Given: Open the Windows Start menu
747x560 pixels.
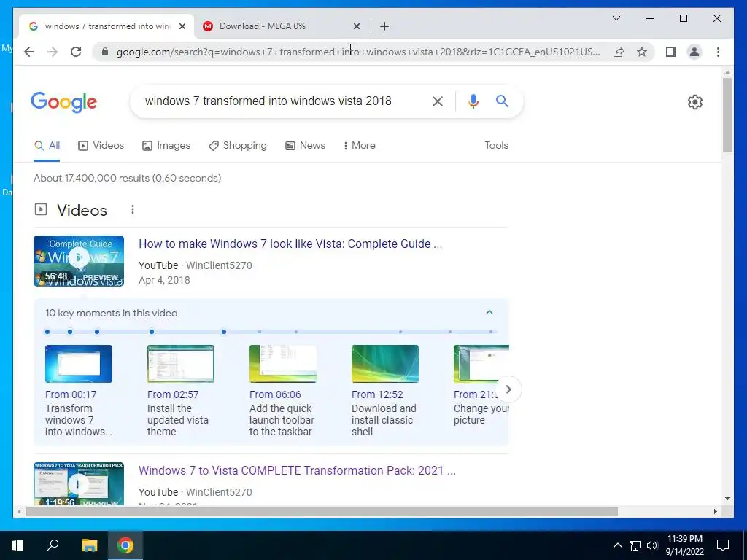Looking at the screenshot, I should (18, 545).
